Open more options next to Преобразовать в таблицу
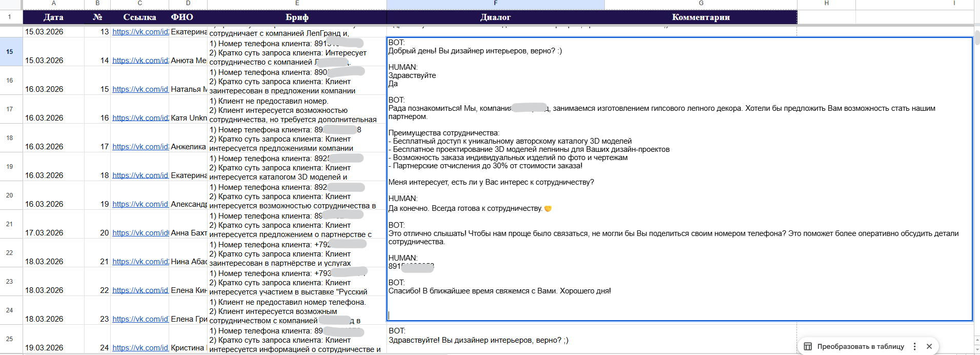 pos(915,346)
